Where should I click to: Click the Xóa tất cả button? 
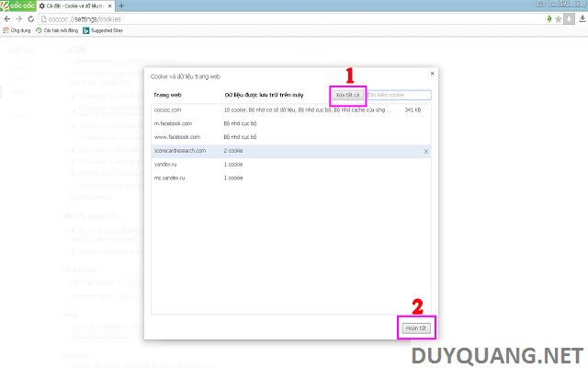tap(347, 95)
